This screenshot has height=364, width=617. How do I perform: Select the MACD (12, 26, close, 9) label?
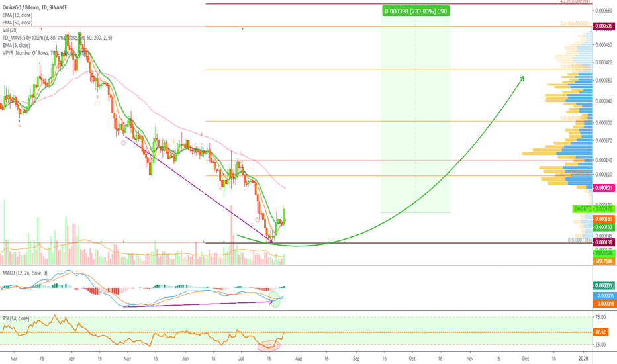point(25,273)
